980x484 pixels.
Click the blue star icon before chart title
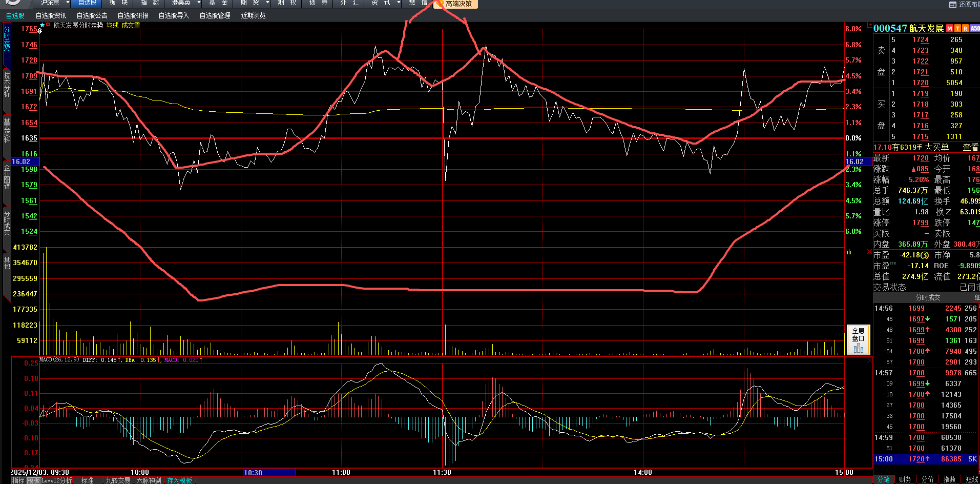pos(42,25)
